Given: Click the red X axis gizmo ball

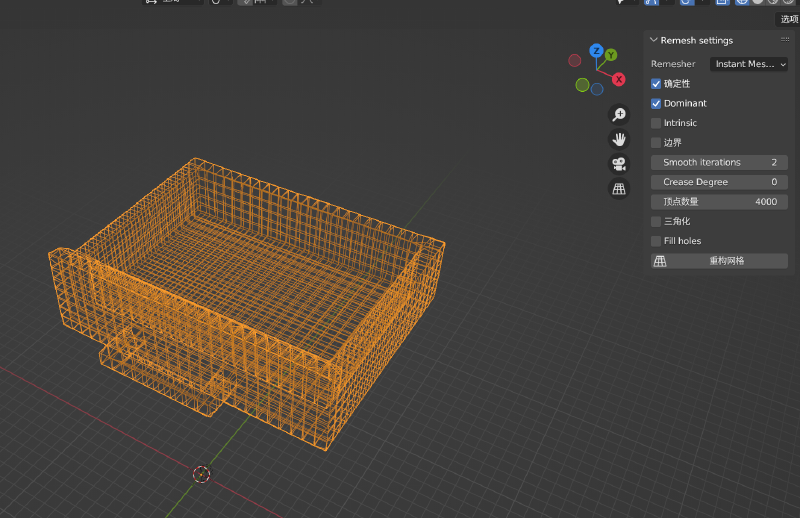Looking at the screenshot, I should tap(619, 79).
